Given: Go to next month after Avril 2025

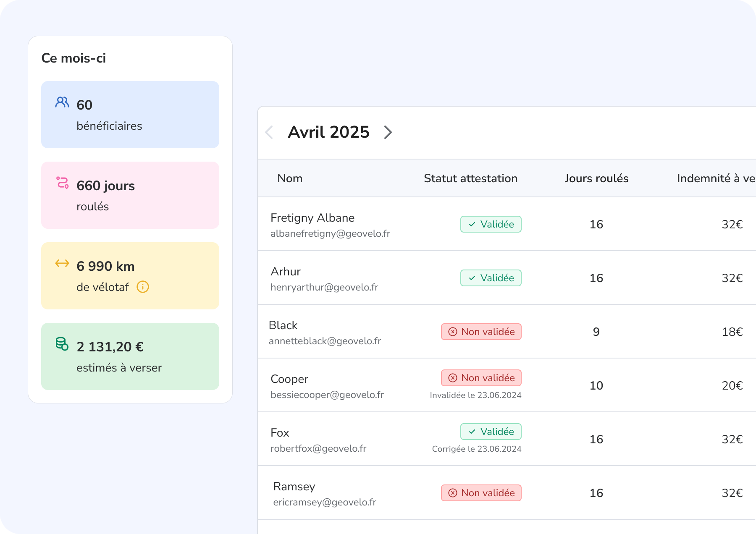Looking at the screenshot, I should coord(388,132).
